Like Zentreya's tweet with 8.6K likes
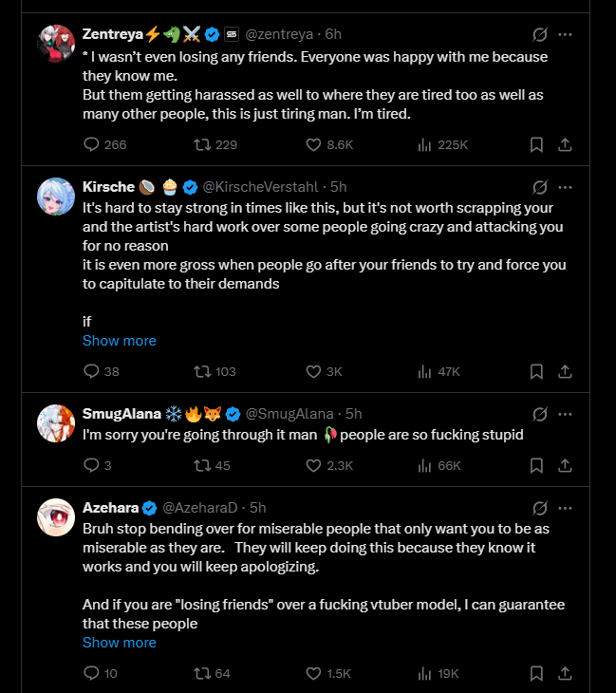616x693 pixels. click(x=314, y=144)
